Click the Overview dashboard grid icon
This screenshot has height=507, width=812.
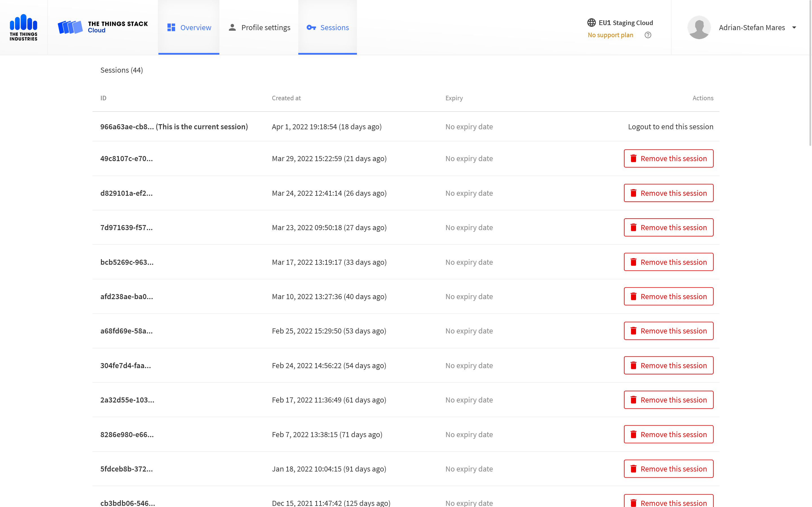click(x=171, y=28)
